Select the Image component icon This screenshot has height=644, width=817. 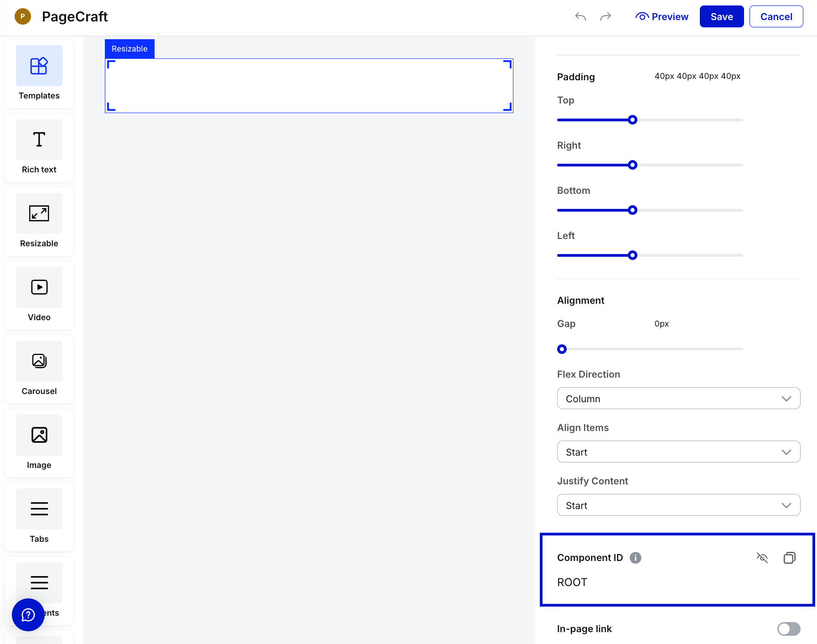tap(39, 436)
